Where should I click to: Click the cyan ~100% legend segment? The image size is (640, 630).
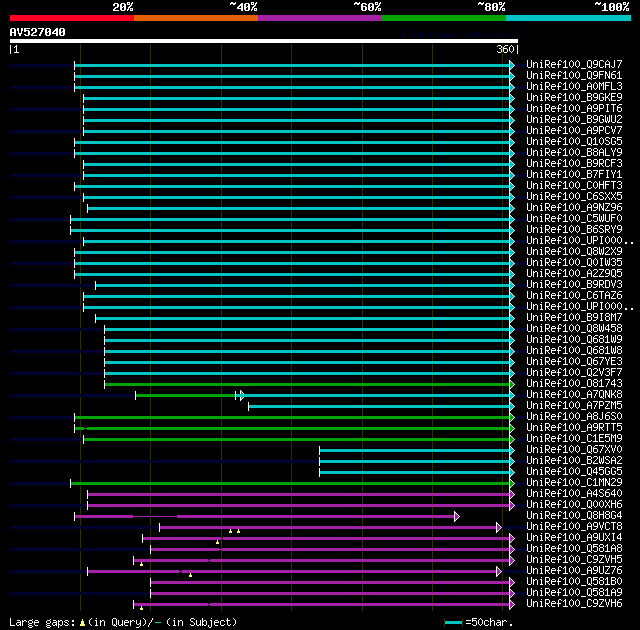point(569,18)
